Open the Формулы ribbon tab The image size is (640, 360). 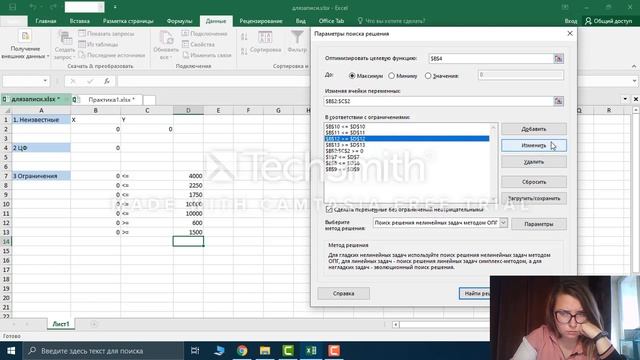click(179, 21)
